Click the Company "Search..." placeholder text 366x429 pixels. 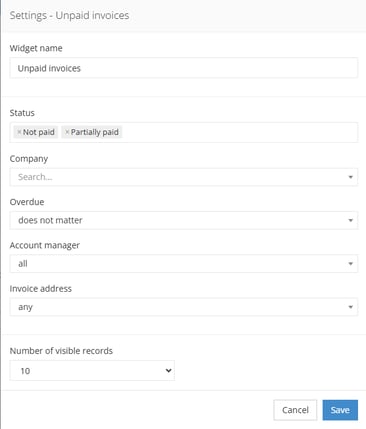tap(35, 177)
